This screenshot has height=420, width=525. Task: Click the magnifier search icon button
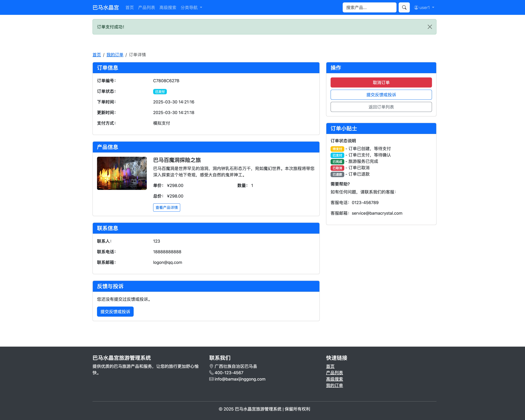pos(404,8)
